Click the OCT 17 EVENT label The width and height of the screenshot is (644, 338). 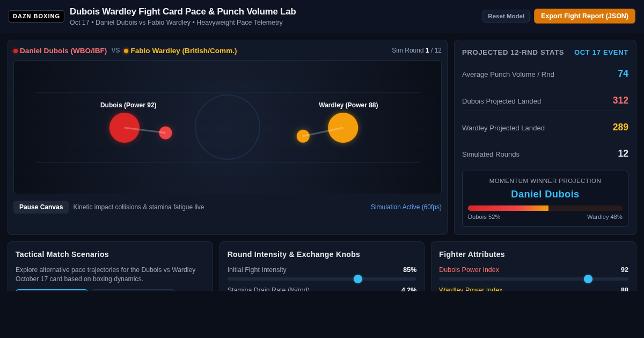601,53
